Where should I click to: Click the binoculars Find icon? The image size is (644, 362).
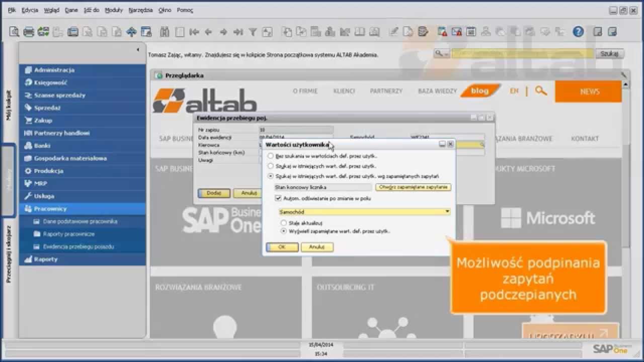(x=165, y=32)
